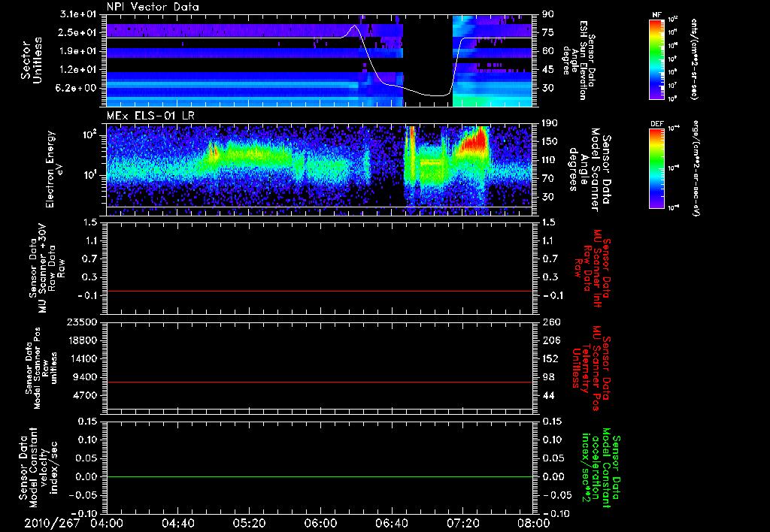
Task: Click the 07:20 time axis label
Action: [x=462, y=523]
